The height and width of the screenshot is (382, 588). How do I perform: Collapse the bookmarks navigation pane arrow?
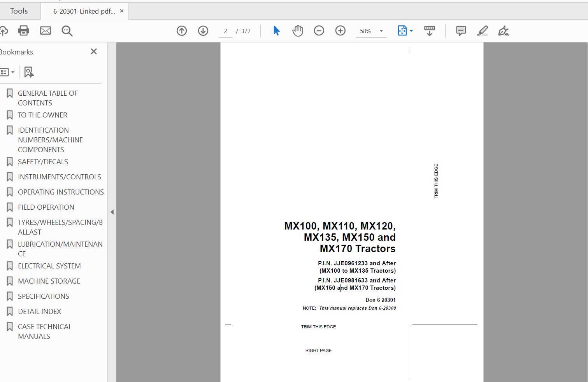click(112, 212)
